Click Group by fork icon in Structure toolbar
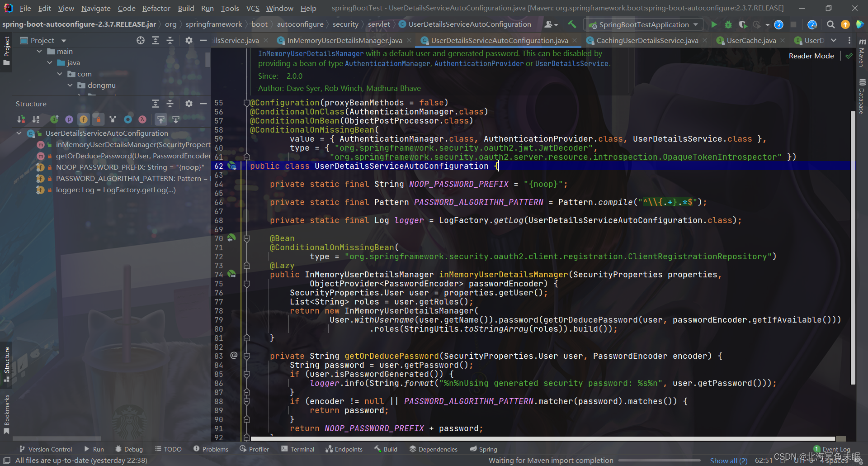 [113, 119]
